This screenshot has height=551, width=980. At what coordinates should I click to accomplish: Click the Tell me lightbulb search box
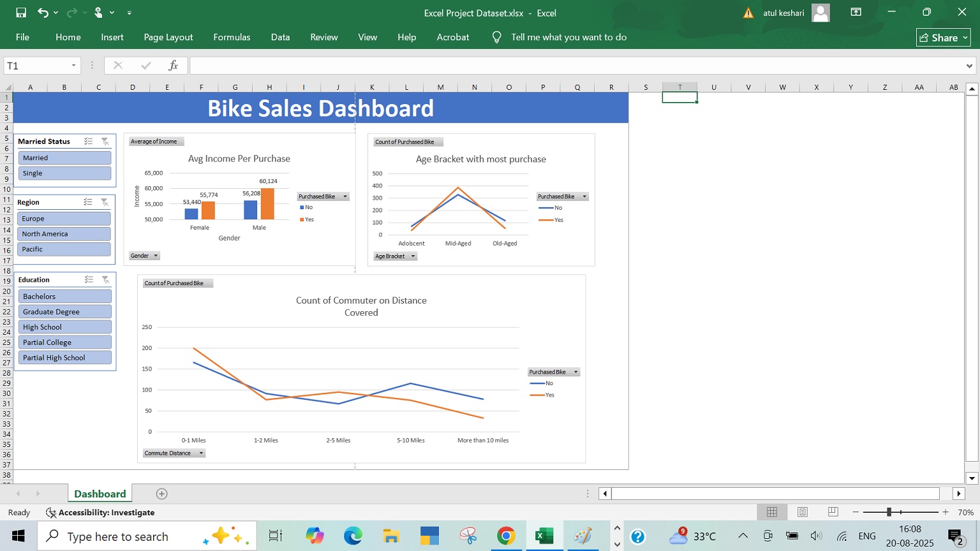pyautogui.click(x=559, y=37)
